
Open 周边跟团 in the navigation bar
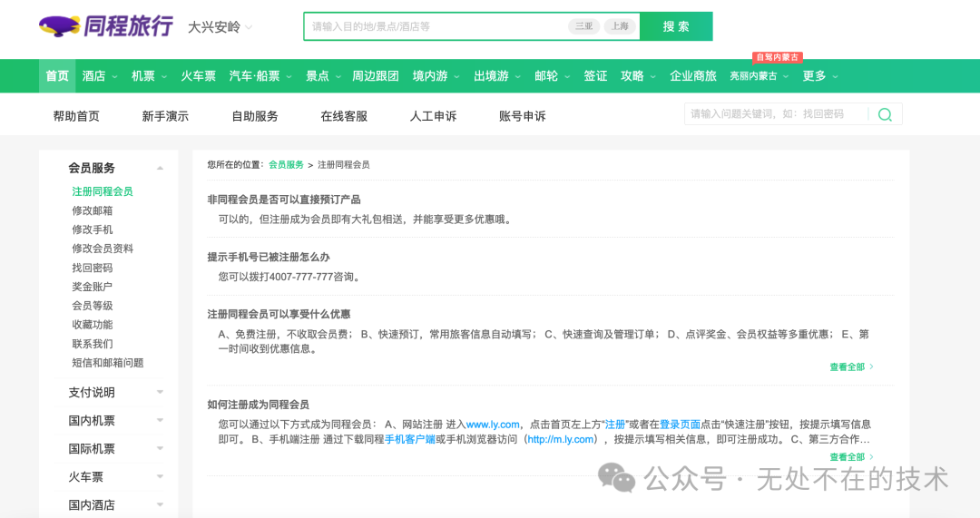(375, 75)
